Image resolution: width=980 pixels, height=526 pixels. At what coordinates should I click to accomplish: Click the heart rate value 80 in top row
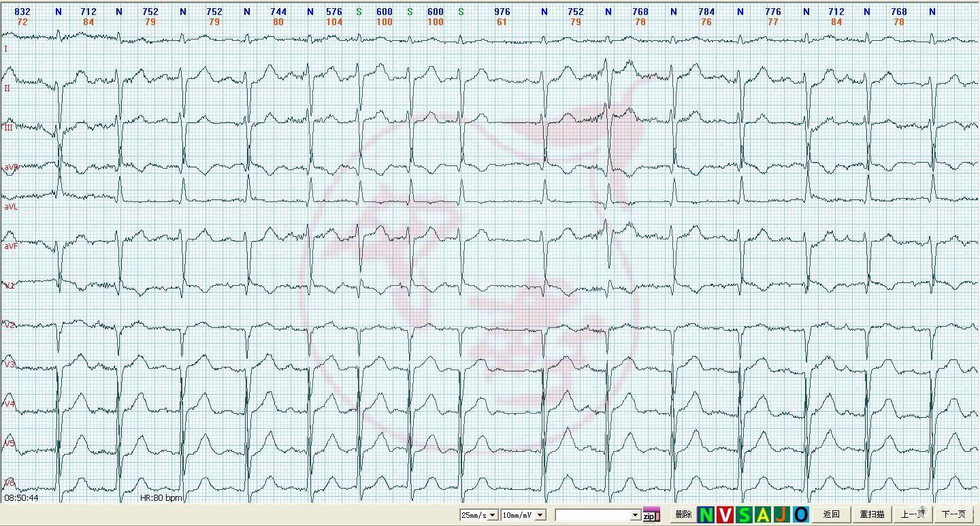(x=278, y=22)
